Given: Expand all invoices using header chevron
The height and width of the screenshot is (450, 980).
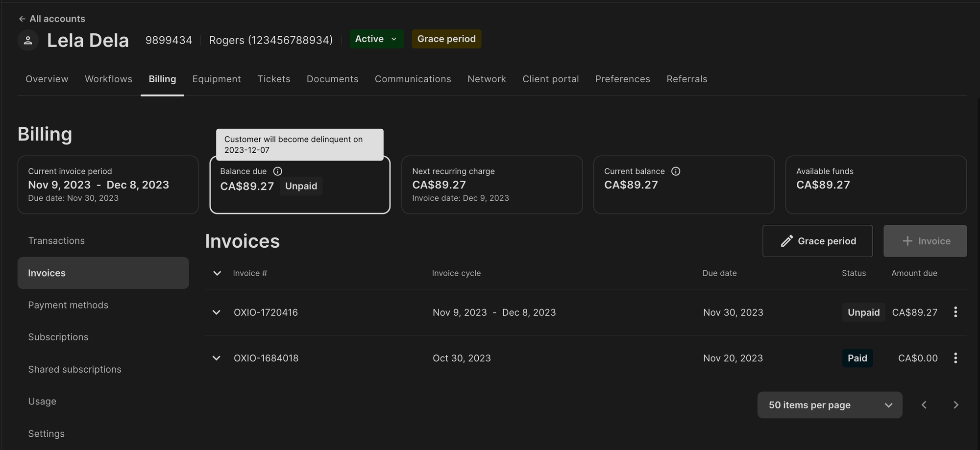Looking at the screenshot, I should click(x=217, y=273).
